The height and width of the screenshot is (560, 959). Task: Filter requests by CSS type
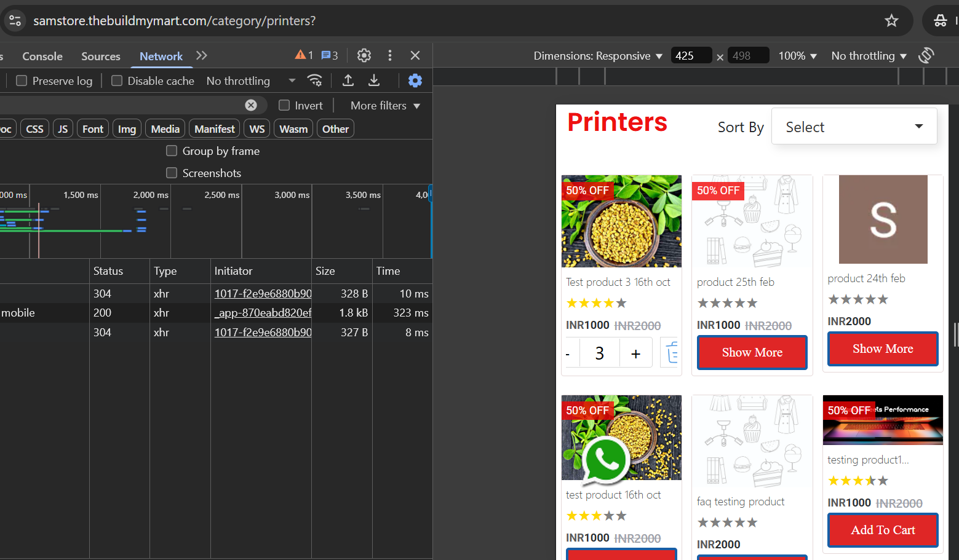(35, 128)
